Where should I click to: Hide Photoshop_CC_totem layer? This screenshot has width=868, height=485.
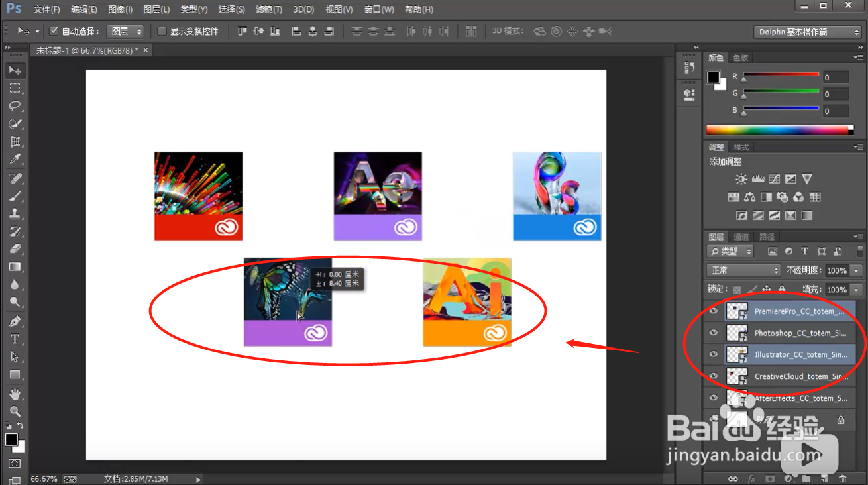click(714, 333)
